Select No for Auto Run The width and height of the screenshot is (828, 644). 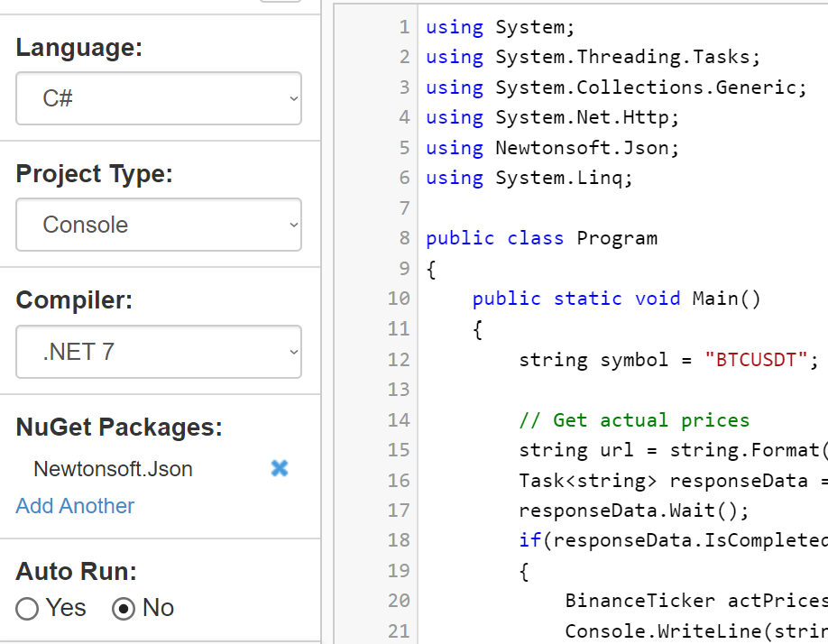[124, 609]
